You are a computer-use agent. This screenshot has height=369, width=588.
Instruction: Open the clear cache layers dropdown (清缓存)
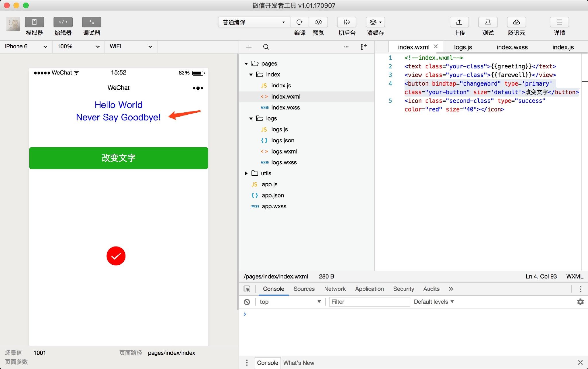click(376, 22)
